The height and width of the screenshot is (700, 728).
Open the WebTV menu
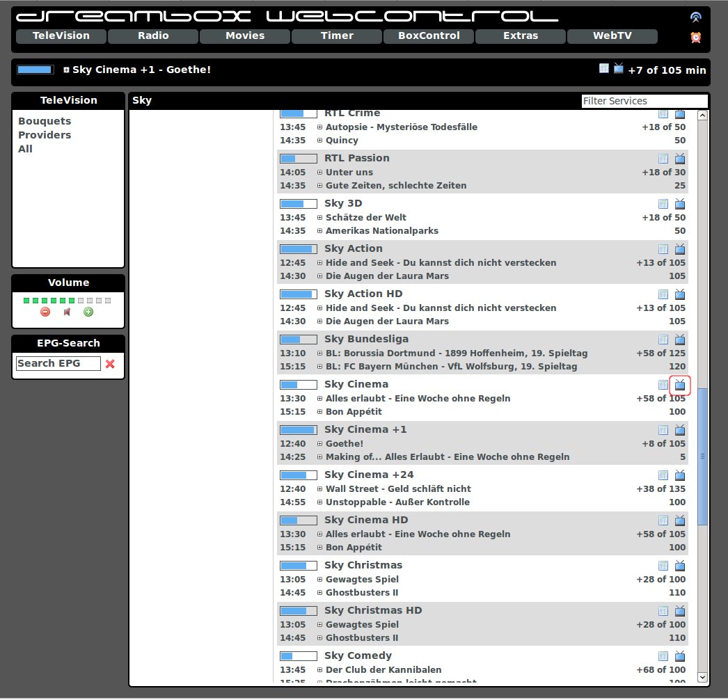point(612,35)
